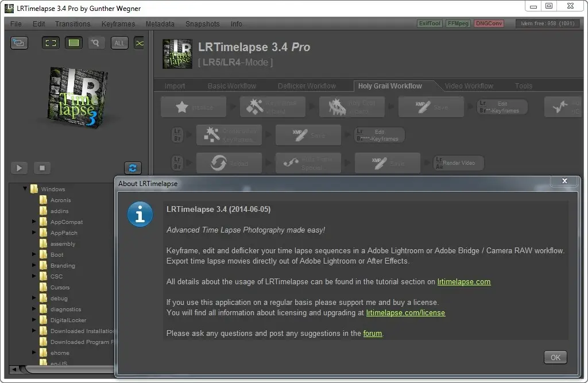Click the magnifier zoom icon
This screenshot has height=383, width=588.
(x=96, y=42)
